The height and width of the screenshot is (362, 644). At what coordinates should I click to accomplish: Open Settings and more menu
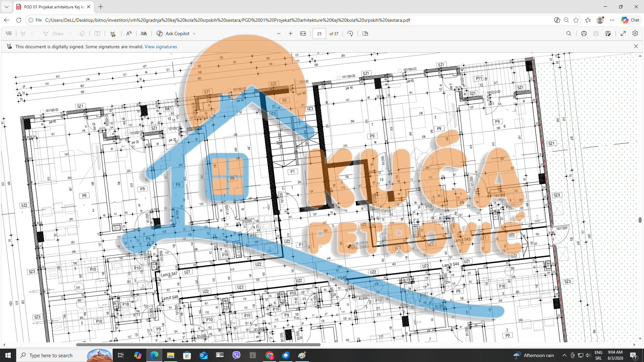click(x=612, y=20)
